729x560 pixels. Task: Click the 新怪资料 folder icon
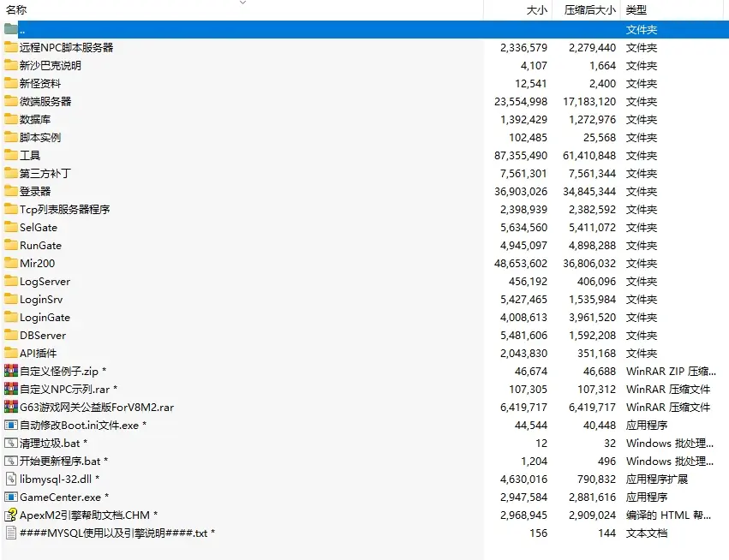(10, 83)
